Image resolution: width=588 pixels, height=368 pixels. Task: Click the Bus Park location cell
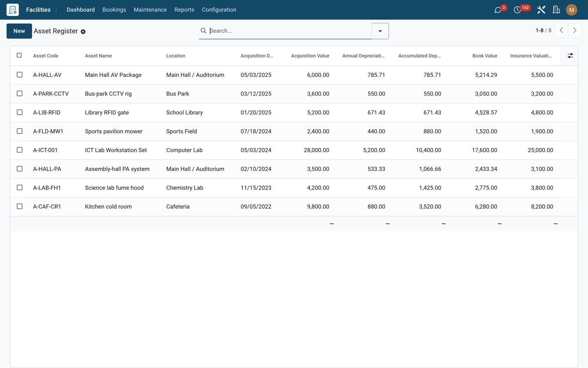tap(178, 94)
